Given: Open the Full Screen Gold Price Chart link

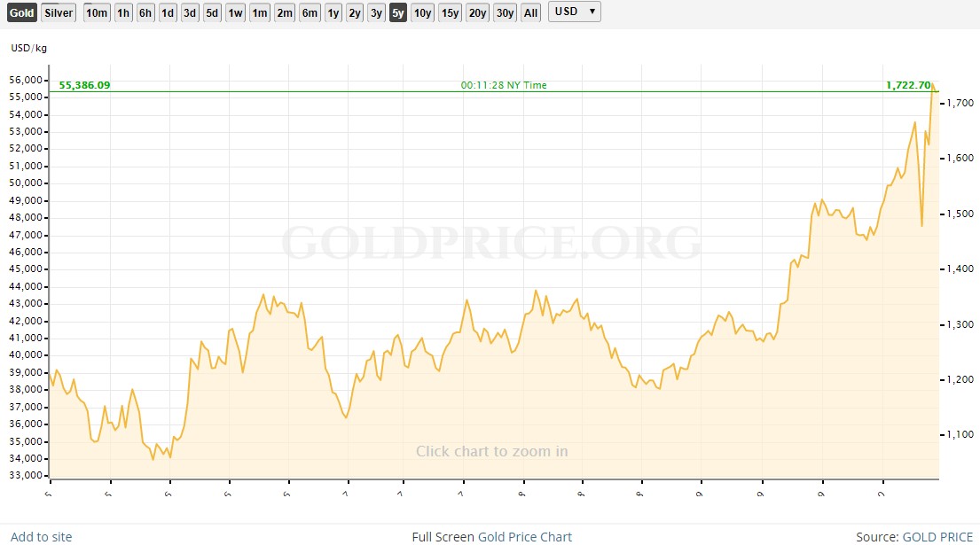Looking at the screenshot, I should pyautogui.click(x=492, y=536).
